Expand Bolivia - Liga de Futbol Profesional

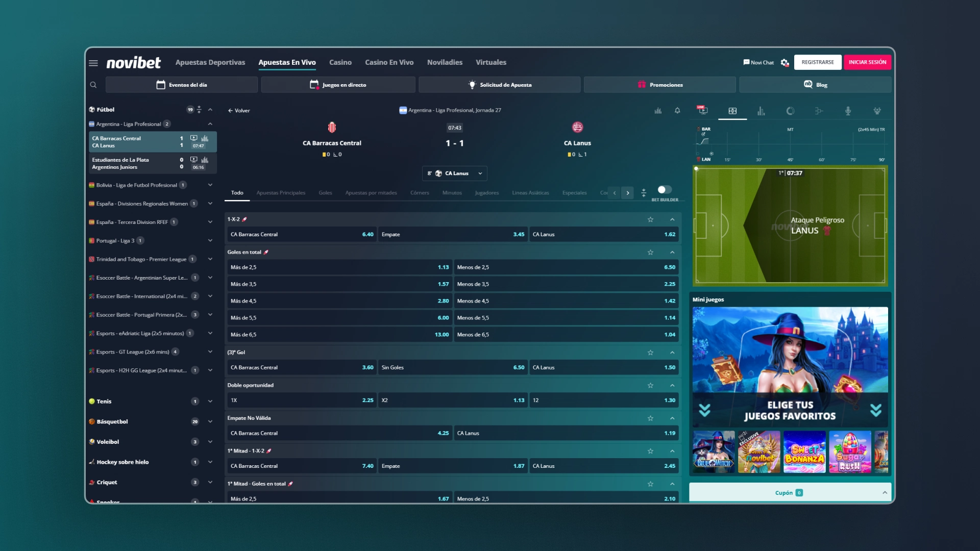pos(210,185)
